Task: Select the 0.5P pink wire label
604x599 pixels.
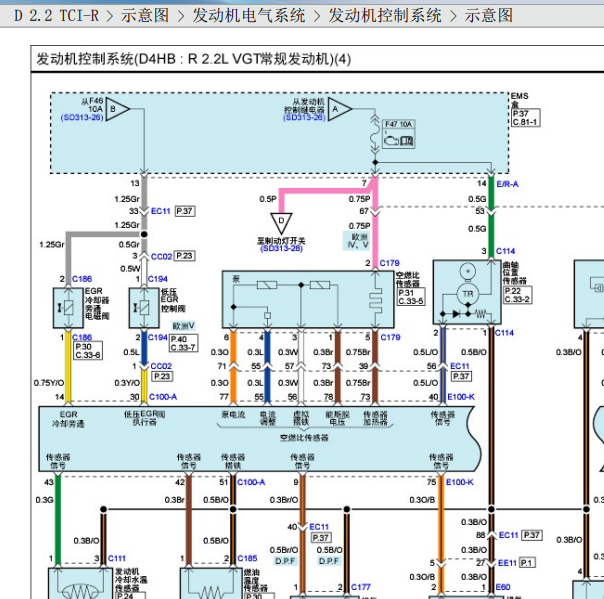Action: click(x=268, y=199)
